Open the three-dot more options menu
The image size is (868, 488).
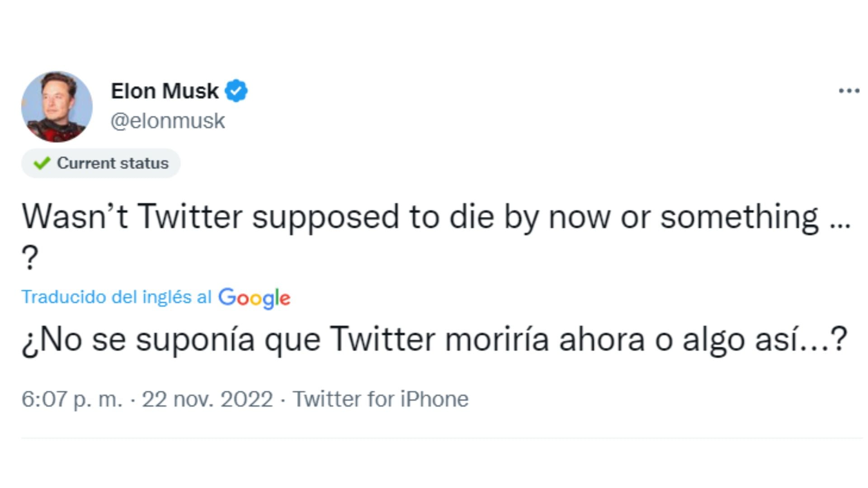(849, 91)
